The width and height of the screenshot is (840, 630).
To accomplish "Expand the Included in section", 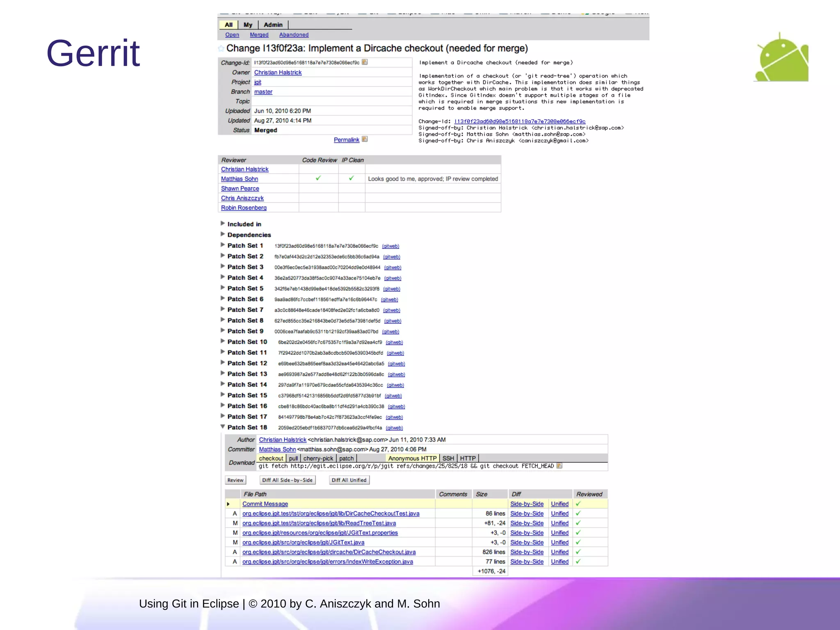I will (223, 224).
